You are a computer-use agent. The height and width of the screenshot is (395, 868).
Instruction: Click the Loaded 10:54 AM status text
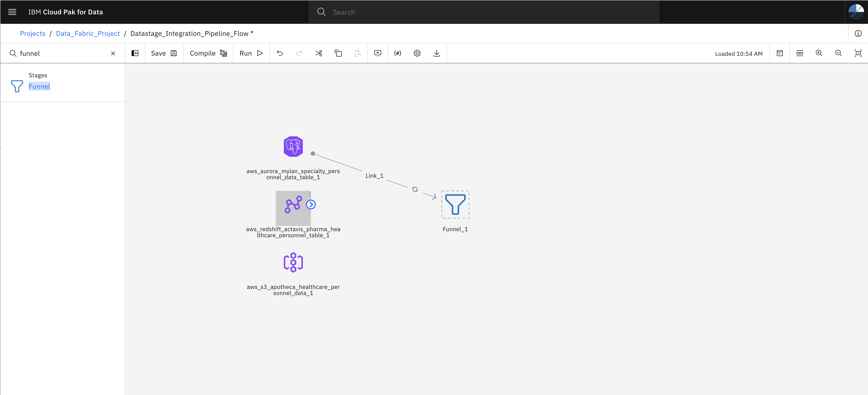739,54
